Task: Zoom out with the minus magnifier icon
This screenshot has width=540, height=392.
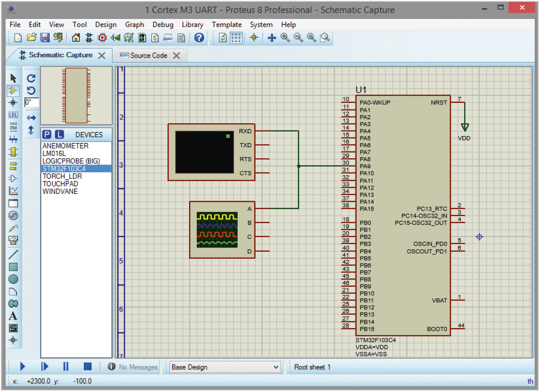Action: coord(299,37)
